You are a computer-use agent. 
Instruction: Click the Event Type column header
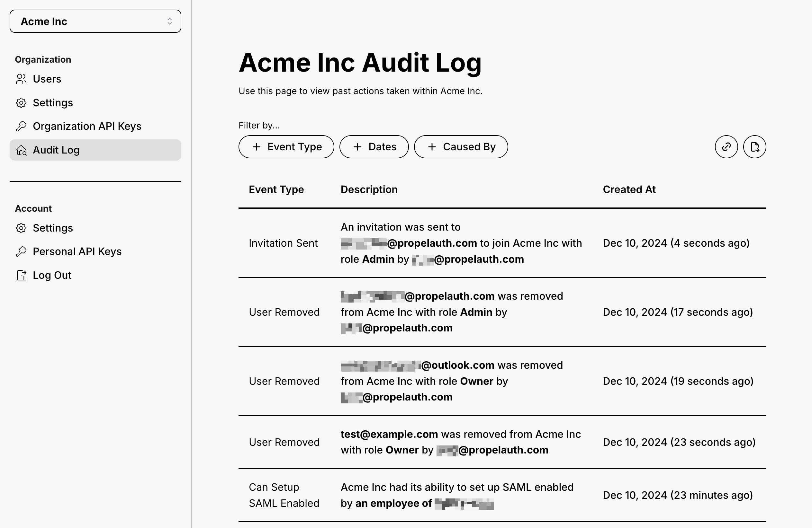tap(276, 189)
